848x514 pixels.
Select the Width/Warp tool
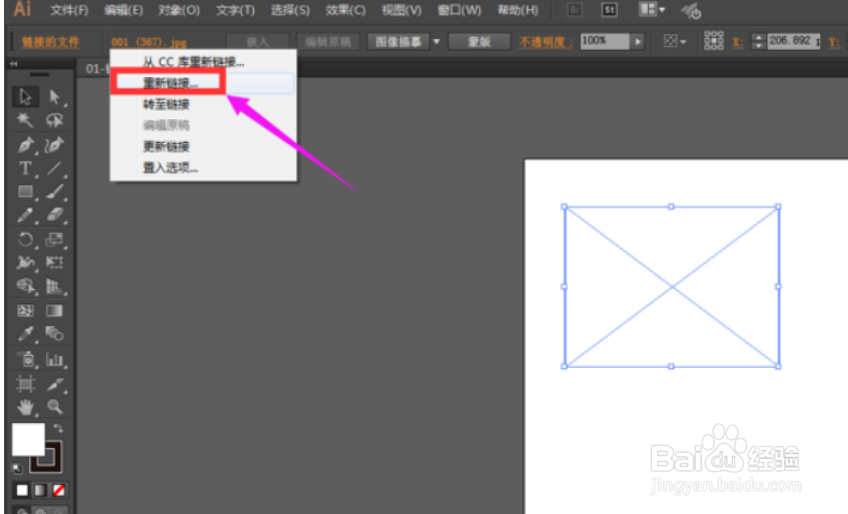coord(25,263)
